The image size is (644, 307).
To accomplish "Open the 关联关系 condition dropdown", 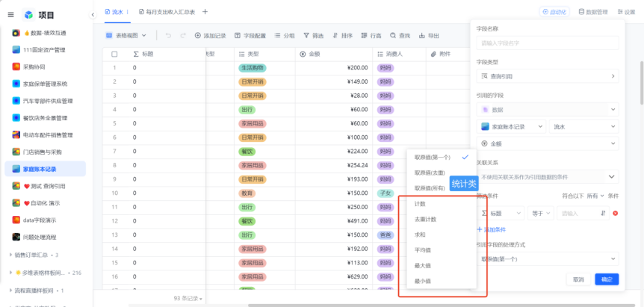I will (x=548, y=176).
